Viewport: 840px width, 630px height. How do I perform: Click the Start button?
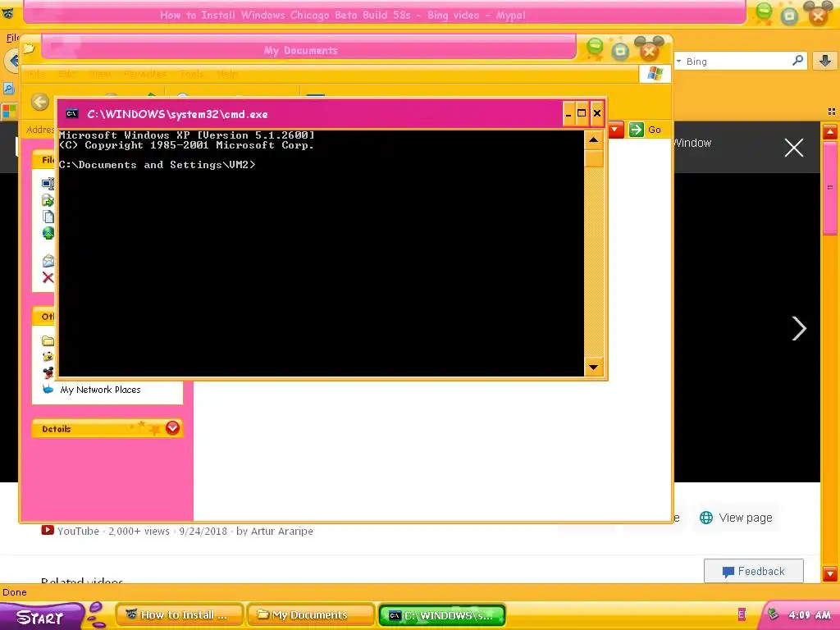(41, 617)
